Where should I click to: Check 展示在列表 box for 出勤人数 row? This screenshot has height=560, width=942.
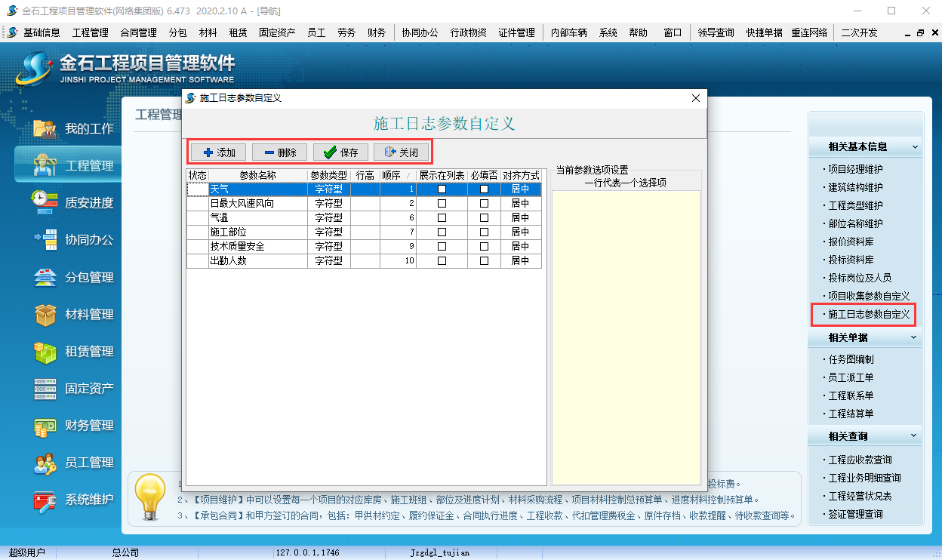click(442, 260)
